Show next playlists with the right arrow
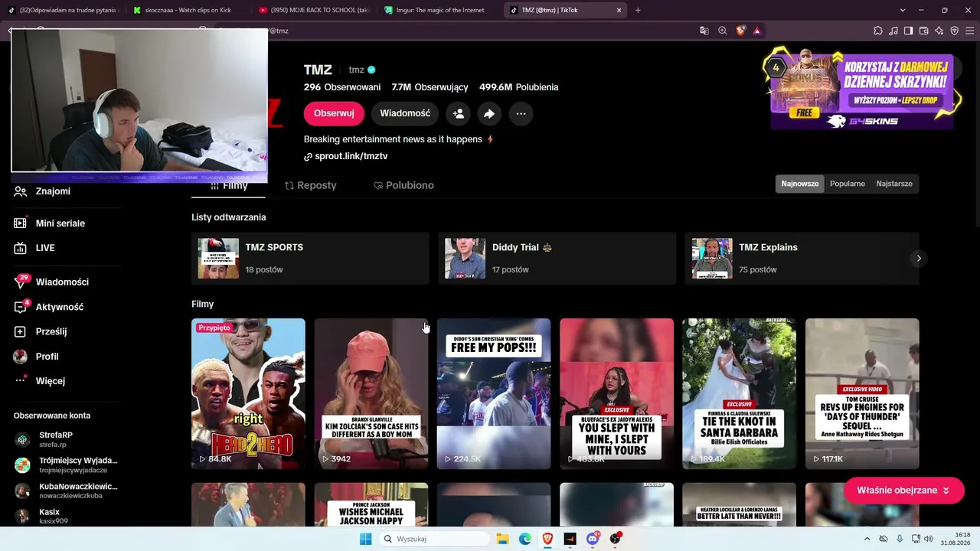The width and height of the screenshot is (980, 551). [919, 259]
